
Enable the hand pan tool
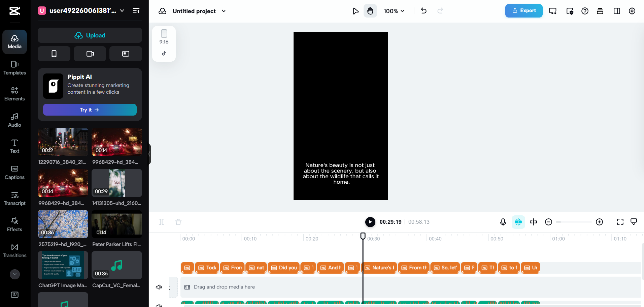pos(370,11)
